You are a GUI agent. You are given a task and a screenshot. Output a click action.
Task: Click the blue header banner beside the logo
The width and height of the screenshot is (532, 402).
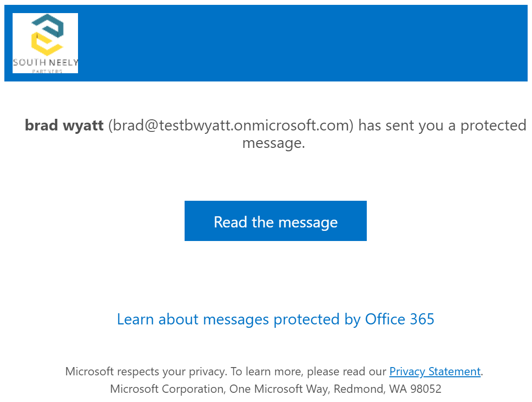click(x=302, y=43)
